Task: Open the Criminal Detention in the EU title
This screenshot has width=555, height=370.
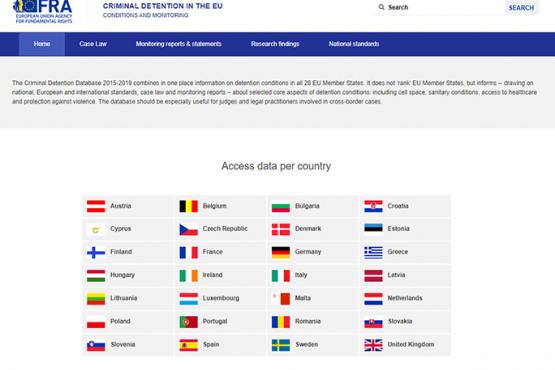Action: 162,6
